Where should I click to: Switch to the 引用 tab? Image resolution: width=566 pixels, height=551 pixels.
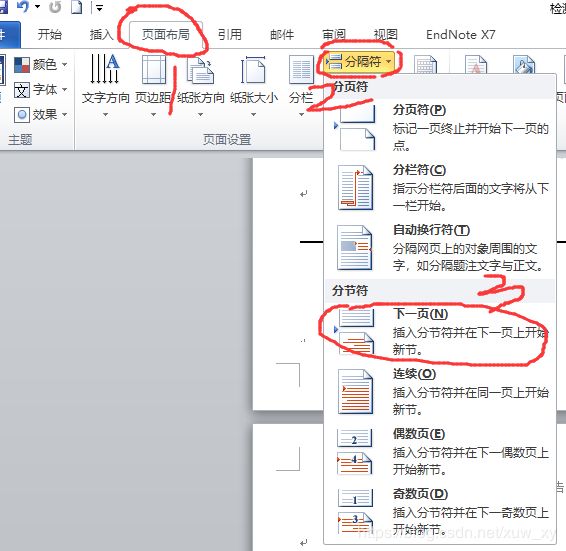tap(230, 35)
